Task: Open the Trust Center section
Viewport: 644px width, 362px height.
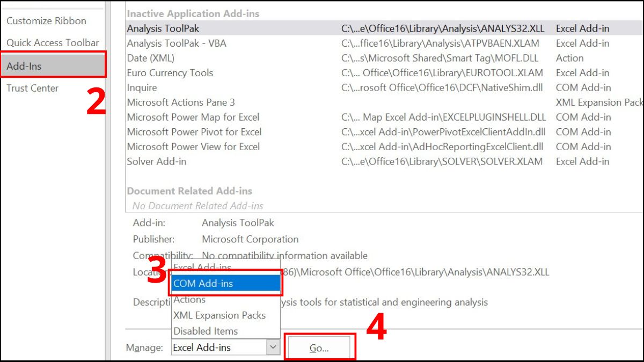Action: click(32, 88)
